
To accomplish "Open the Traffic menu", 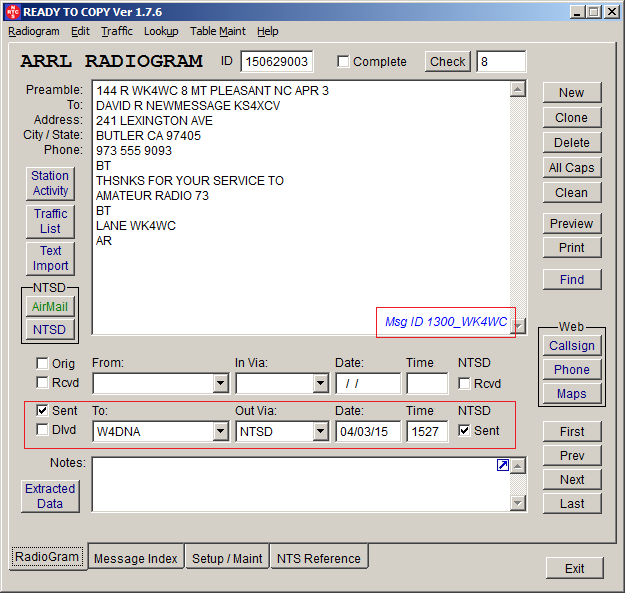I will point(117,31).
